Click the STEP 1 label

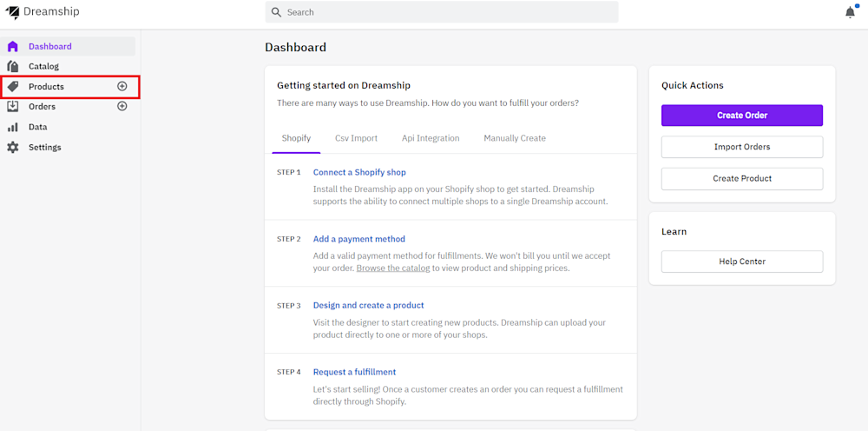tap(288, 172)
